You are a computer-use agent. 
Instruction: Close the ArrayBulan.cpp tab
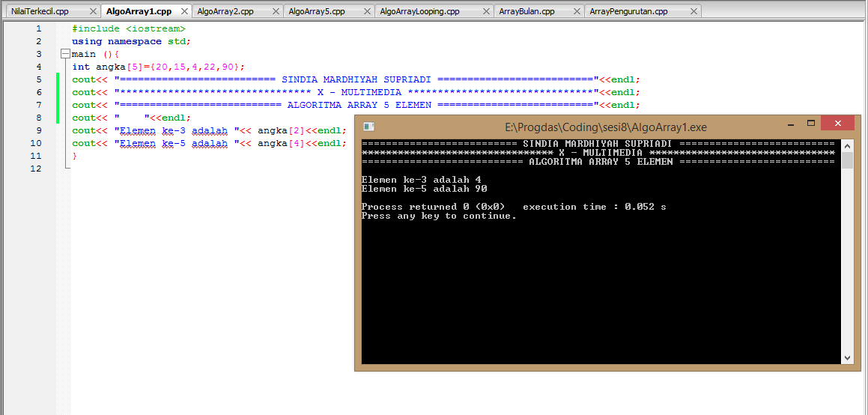(x=576, y=12)
